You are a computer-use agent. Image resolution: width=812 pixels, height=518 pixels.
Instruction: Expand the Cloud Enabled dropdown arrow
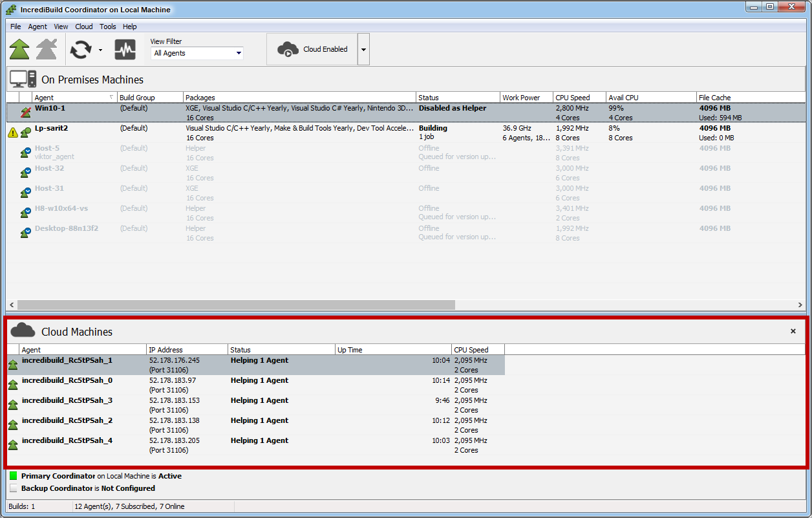[x=363, y=49]
